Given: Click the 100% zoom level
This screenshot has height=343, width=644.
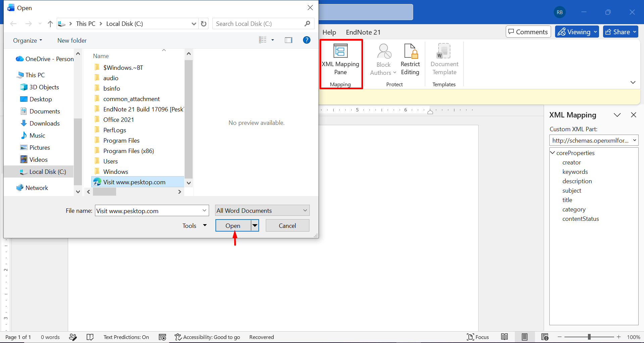Looking at the screenshot, I should [x=633, y=337].
